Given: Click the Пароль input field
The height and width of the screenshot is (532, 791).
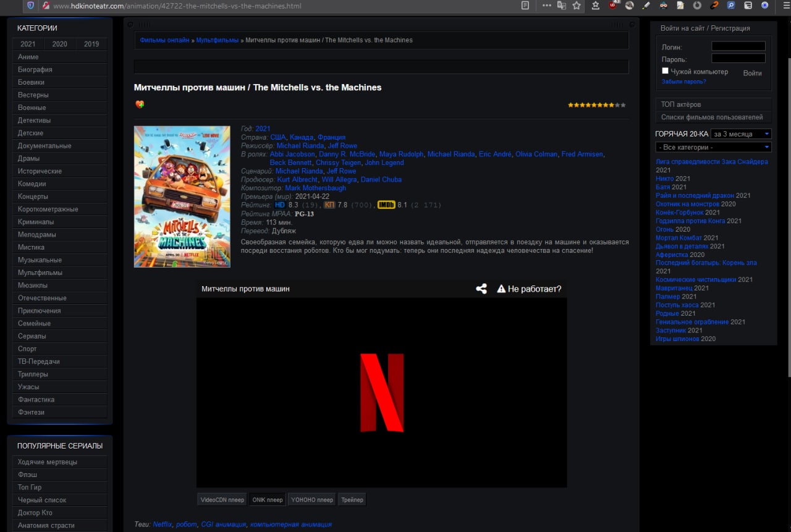Looking at the screenshot, I should tap(738, 59).
